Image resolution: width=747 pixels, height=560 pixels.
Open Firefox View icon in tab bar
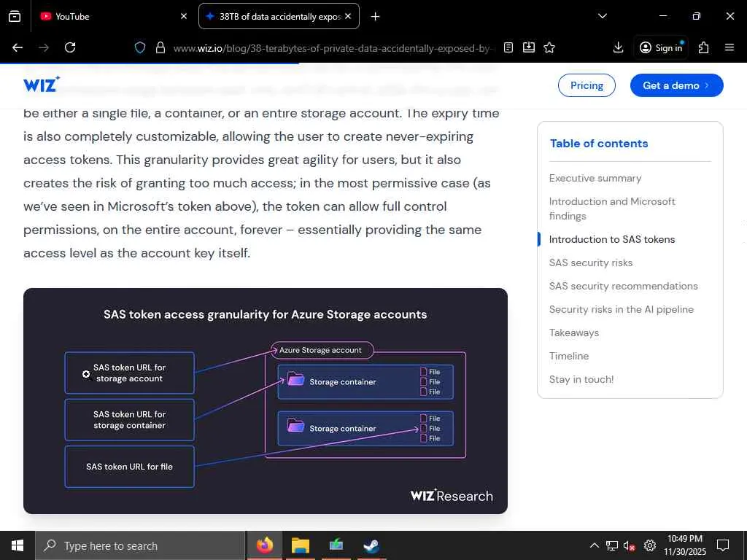point(15,16)
